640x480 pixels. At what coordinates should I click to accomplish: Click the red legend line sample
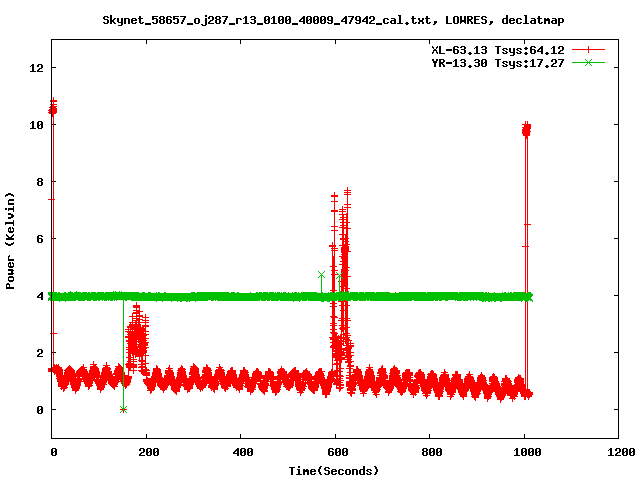588,50
